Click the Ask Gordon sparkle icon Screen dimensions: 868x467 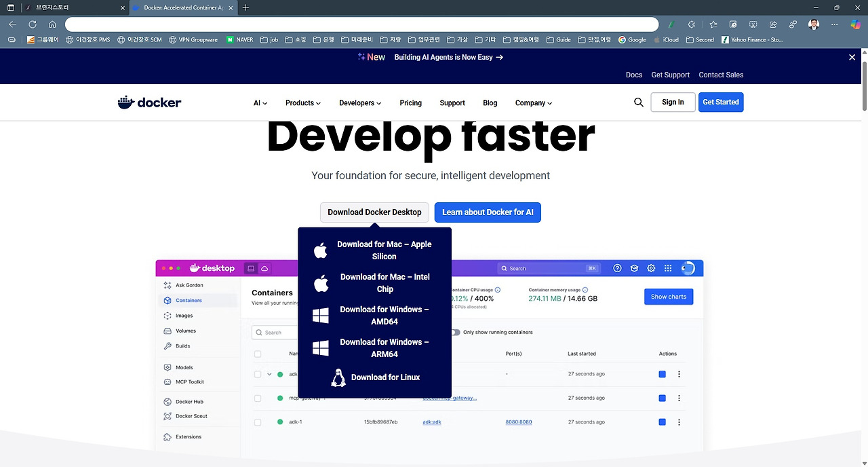[x=167, y=285]
